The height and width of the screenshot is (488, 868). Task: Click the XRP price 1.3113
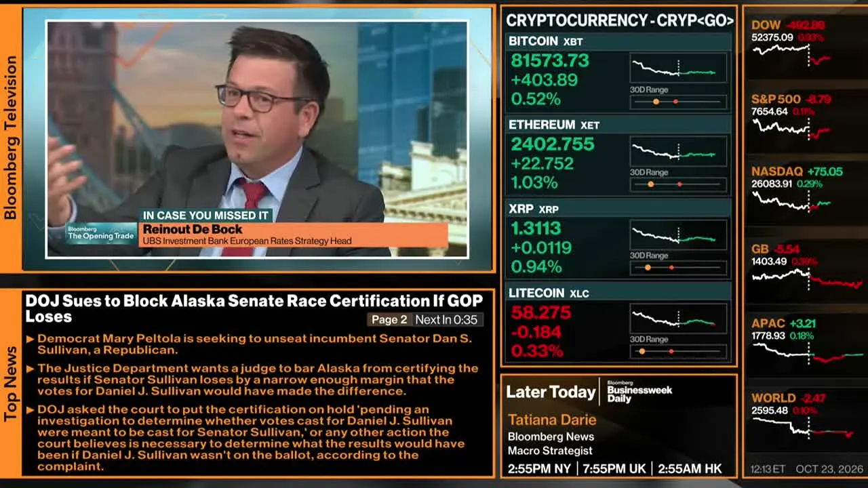(536, 228)
